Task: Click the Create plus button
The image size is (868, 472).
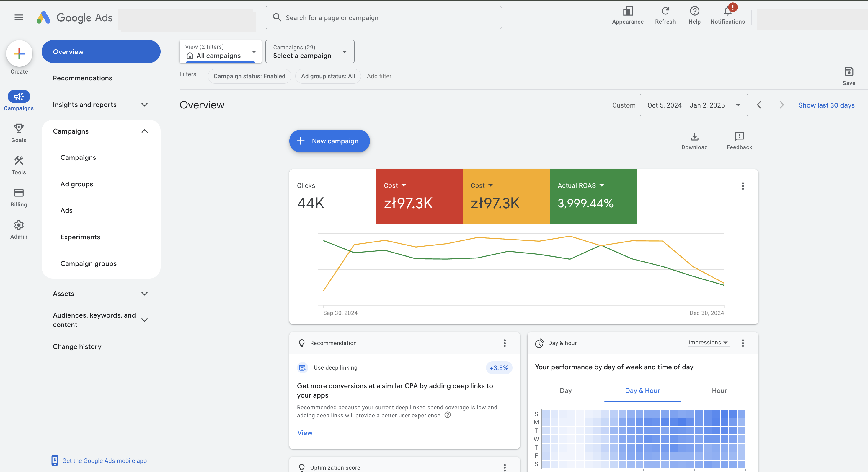Action: pyautogui.click(x=19, y=53)
